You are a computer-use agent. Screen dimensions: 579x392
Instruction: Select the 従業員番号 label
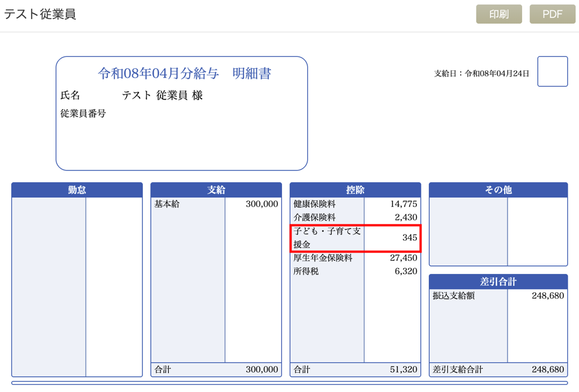coord(83,113)
